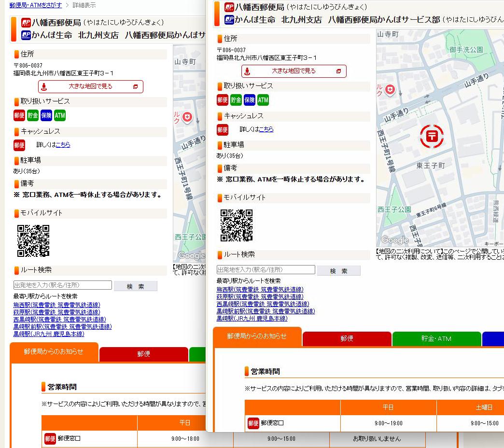
Task: Open the 西黒崎駅 route link in the right window
Action: [x=263, y=304]
